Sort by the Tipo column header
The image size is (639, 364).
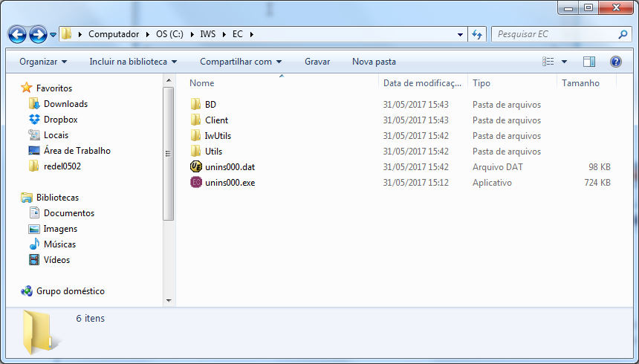coord(512,82)
